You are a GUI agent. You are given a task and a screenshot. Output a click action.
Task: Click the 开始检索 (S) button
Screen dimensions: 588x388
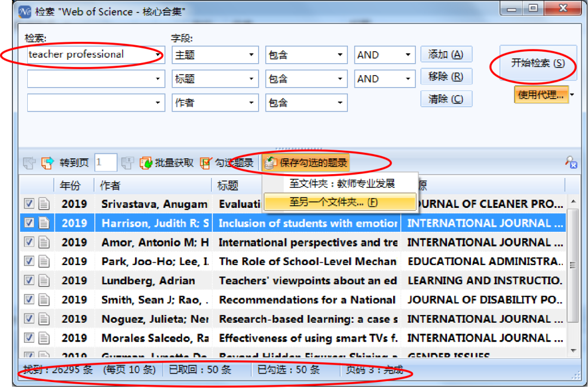click(538, 63)
